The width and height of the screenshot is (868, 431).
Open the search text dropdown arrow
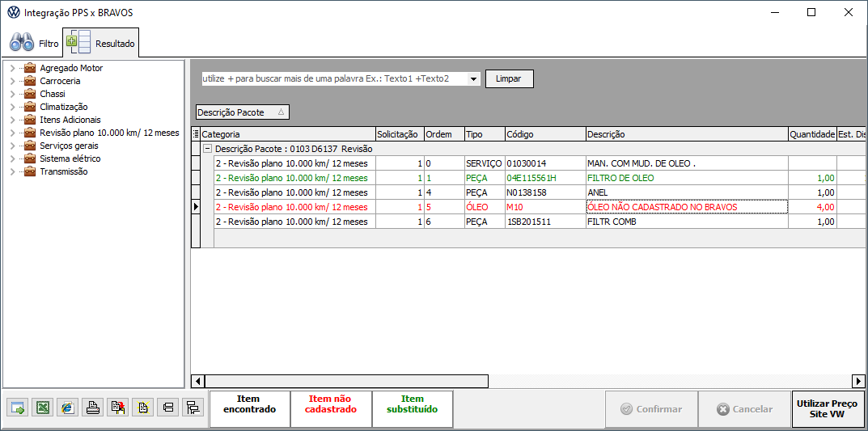click(x=473, y=79)
